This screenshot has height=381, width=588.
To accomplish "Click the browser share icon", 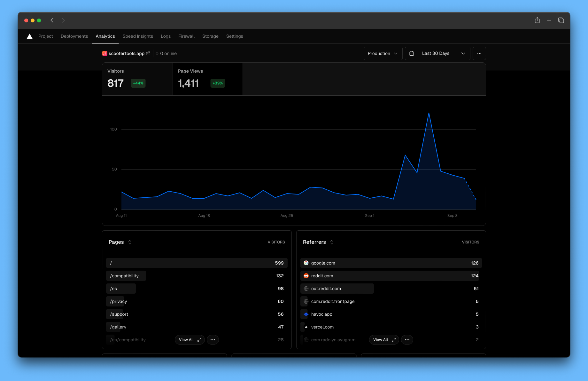I will (x=537, y=20).
